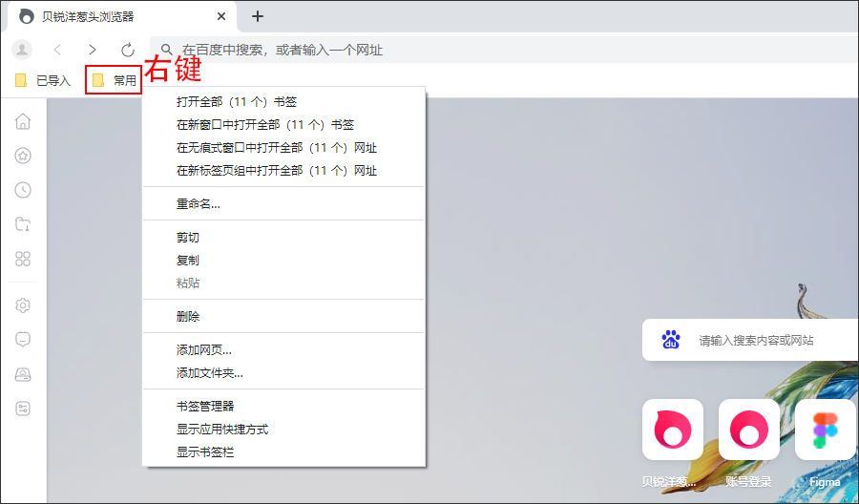
Task: Open the 已导入 bookmarks folder
Action: 44,81
